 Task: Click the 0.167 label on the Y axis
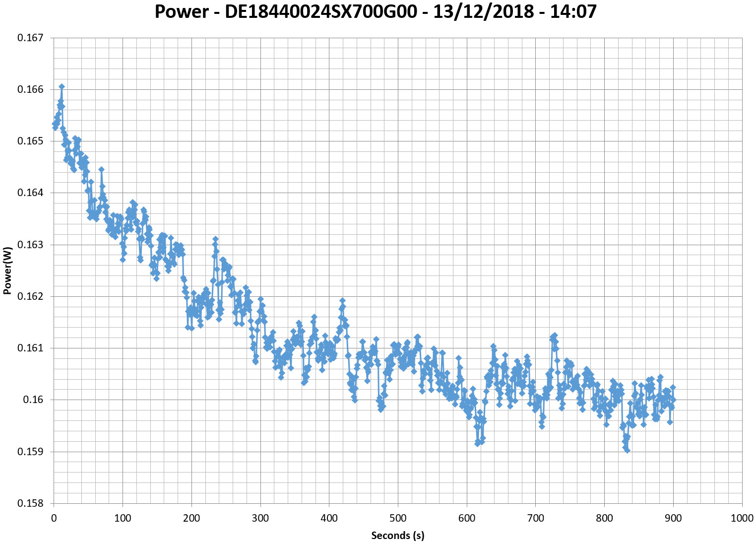click(x=30, y=38)
